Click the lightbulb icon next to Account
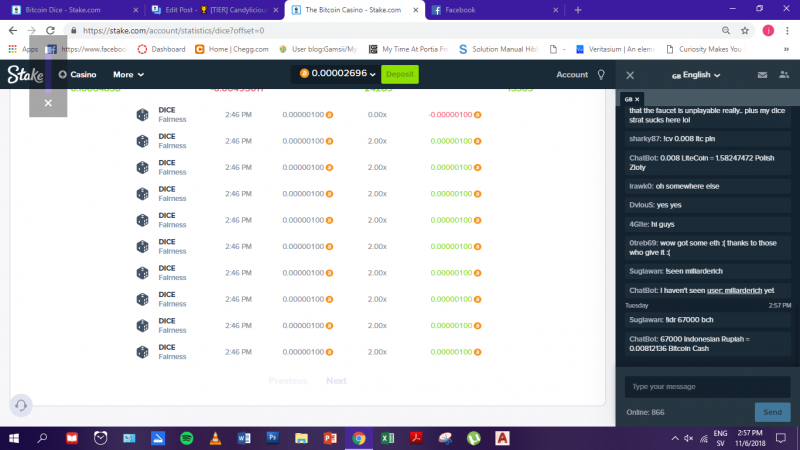The height and width of the screenshot is (450, 800). (x=601, y=74)
